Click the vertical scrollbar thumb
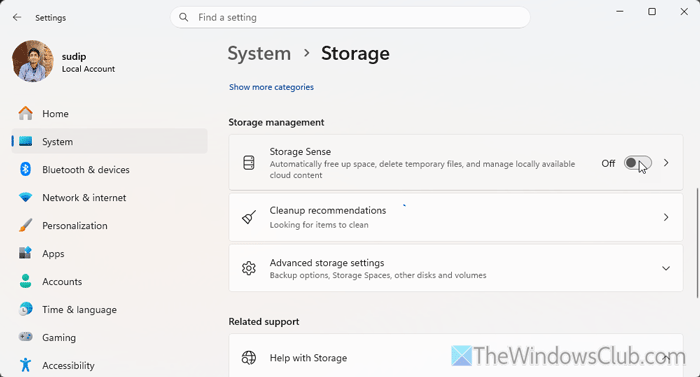Viewport: 700px width, 377px height. pos(697,243)
